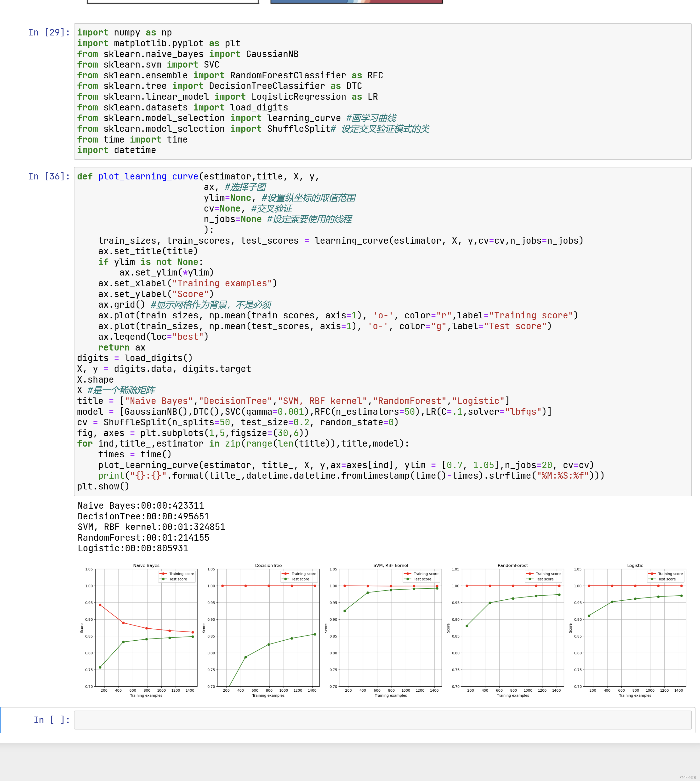
Task: Click 'plt.show()' code line
Action: coord(103,487)
